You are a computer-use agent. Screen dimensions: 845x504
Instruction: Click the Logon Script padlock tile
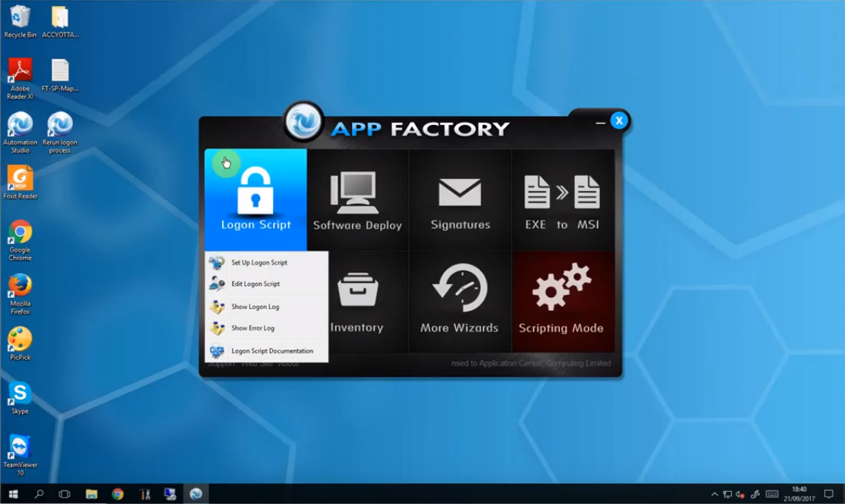pos(256,200)
